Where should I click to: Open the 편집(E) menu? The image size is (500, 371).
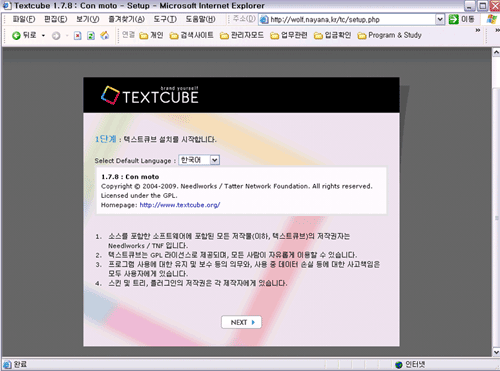tap(56, 19)
